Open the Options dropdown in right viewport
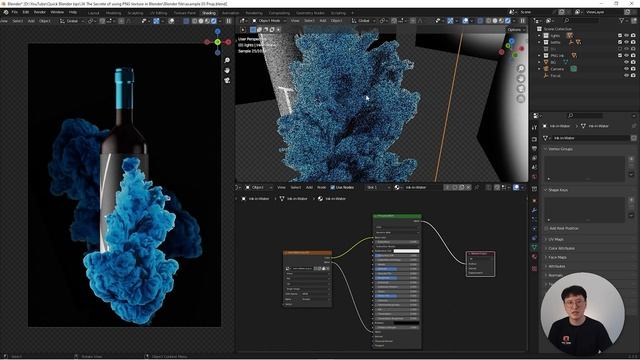The width and height of the screenshot is (640, 360). tap(516, 30)
